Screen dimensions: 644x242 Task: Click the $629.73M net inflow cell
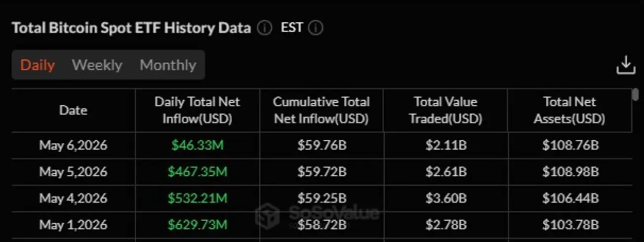197,225
